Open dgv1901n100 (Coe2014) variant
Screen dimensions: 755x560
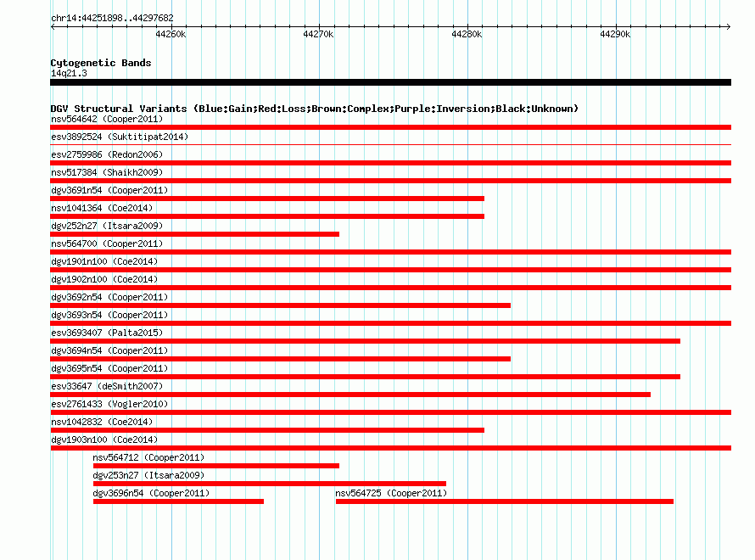coord(104,261)
